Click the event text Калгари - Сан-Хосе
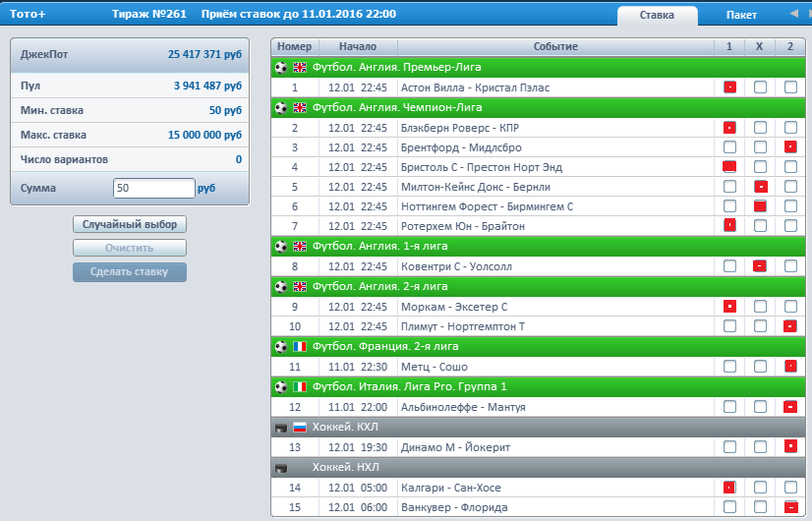812x521 pixels. [x=451, y=488]
